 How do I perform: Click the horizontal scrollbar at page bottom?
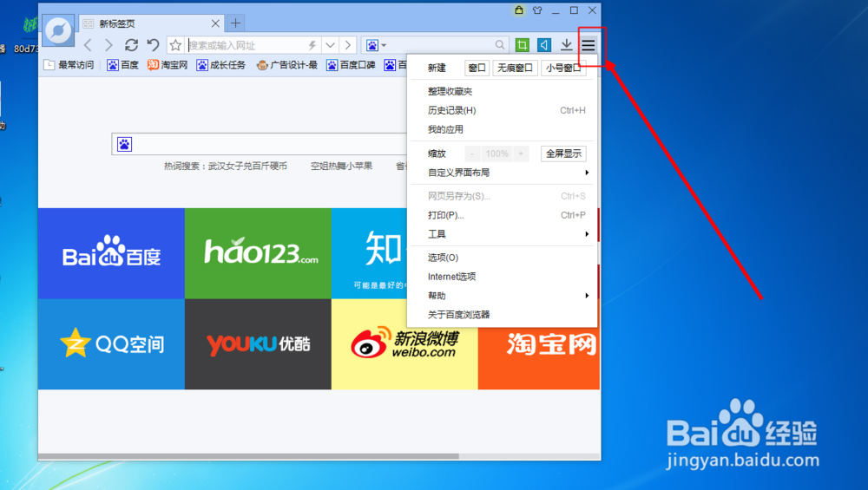click(x=248, y=456)
